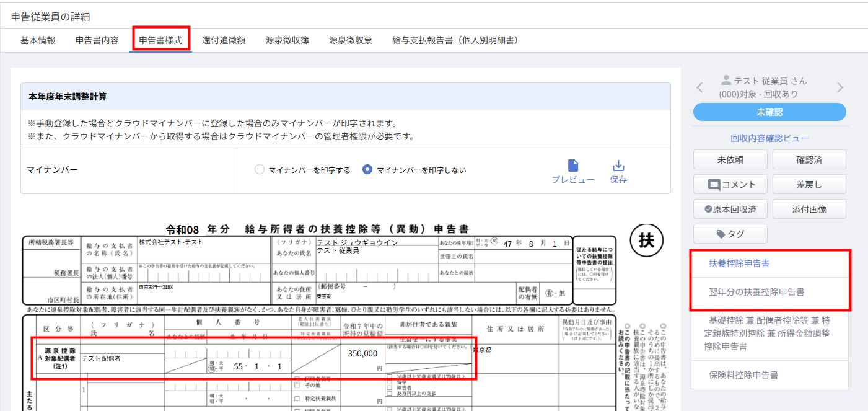868x411 pixels.
Task: Select マイナンバーを印字しない radio option
Action: click(367, 170)
